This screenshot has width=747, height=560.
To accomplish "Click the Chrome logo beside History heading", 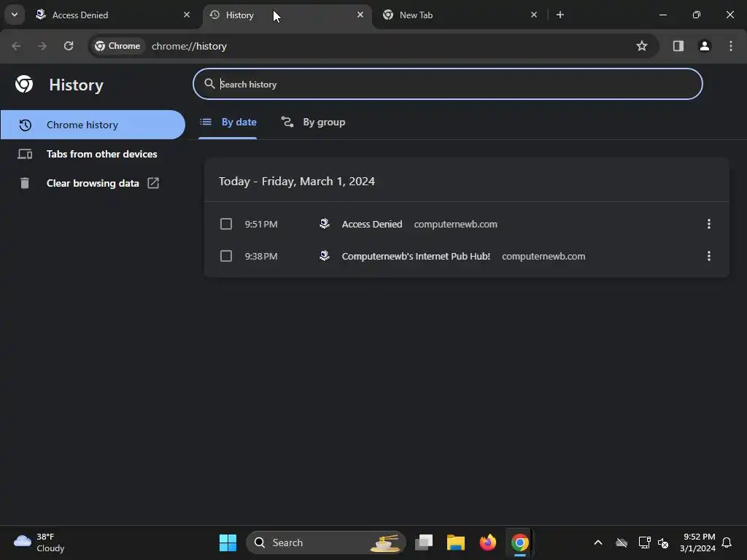I will (x=24, y=85).
